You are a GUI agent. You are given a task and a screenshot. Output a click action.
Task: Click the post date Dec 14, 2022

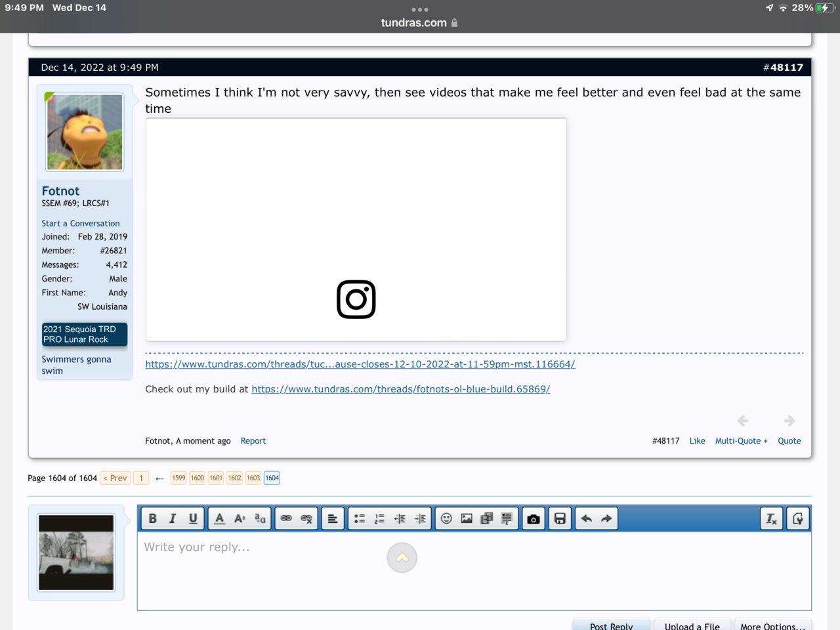pyautogui.click(x=99, y=68)
